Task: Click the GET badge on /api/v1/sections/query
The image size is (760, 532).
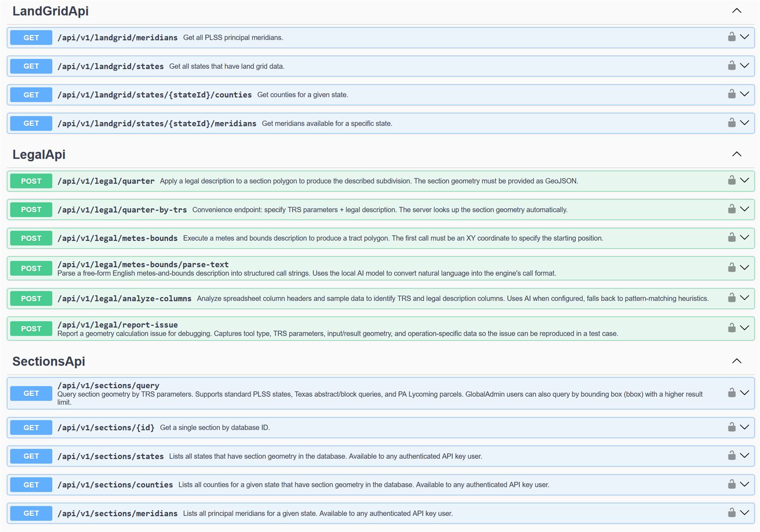Action: point(30,393)
